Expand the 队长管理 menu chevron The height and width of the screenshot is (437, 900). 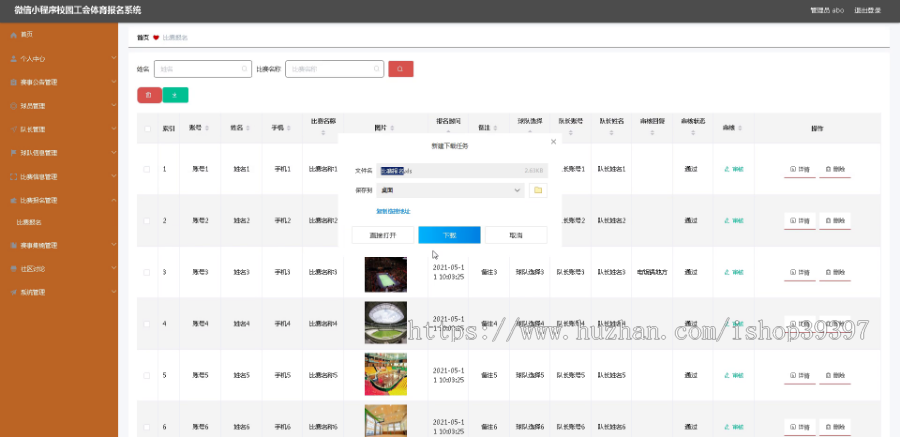(113, 129)
